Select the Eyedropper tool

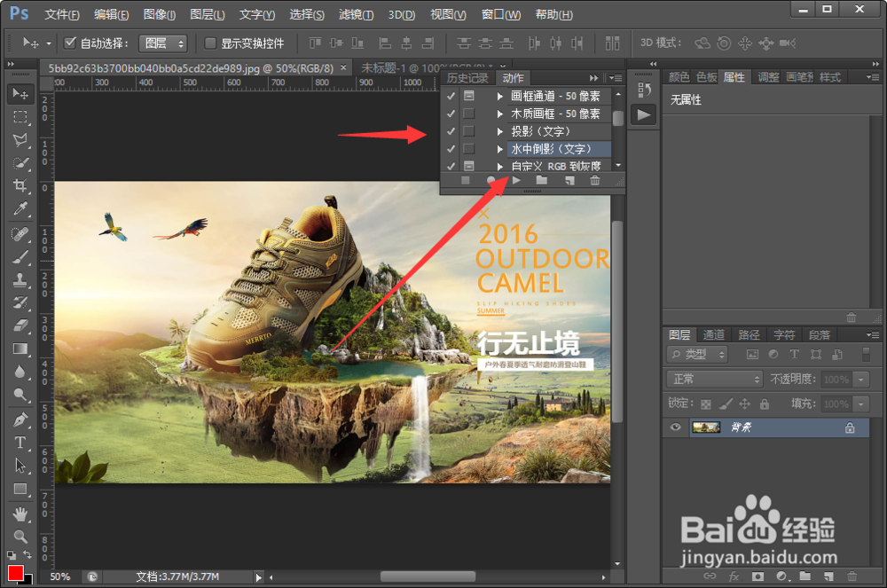20,208
